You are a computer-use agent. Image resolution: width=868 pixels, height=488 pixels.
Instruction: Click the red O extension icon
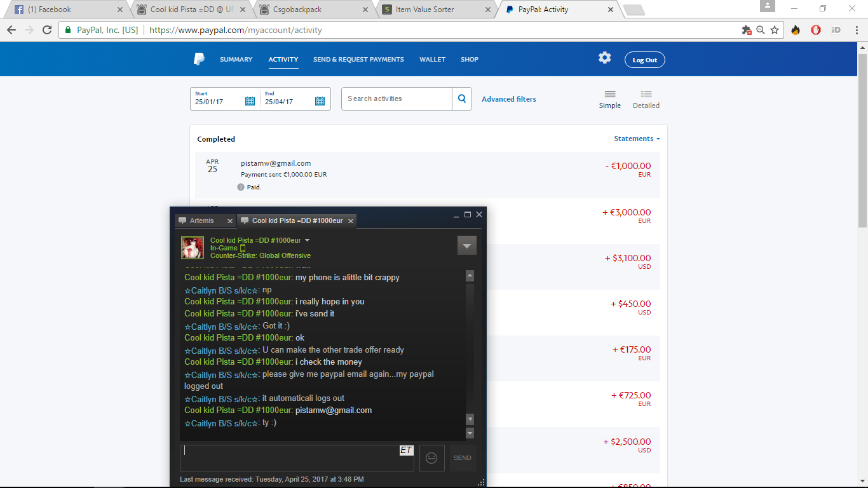(x=816, y=30)
